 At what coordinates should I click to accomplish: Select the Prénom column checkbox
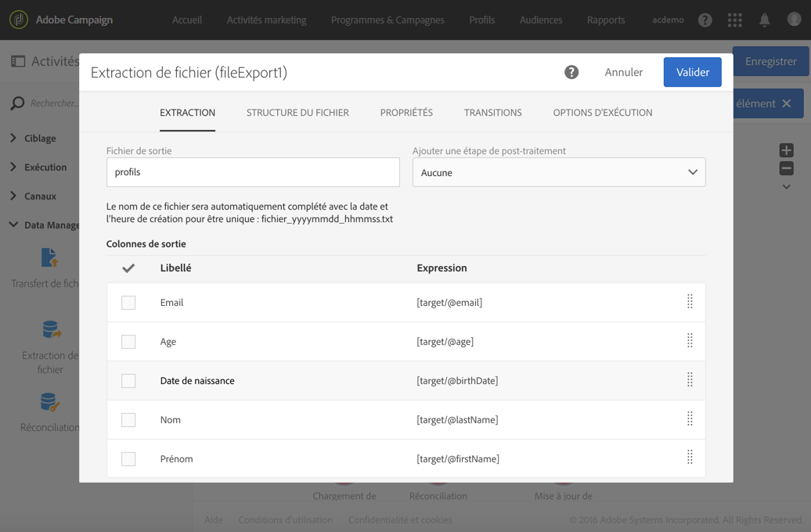click(128, 459)
